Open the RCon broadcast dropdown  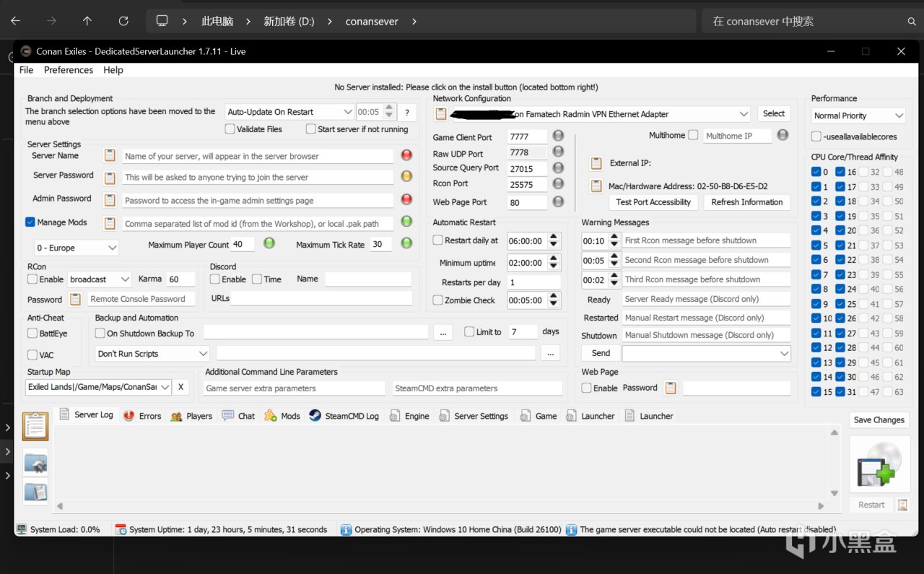pyautogui.click(x=100, y=279)
